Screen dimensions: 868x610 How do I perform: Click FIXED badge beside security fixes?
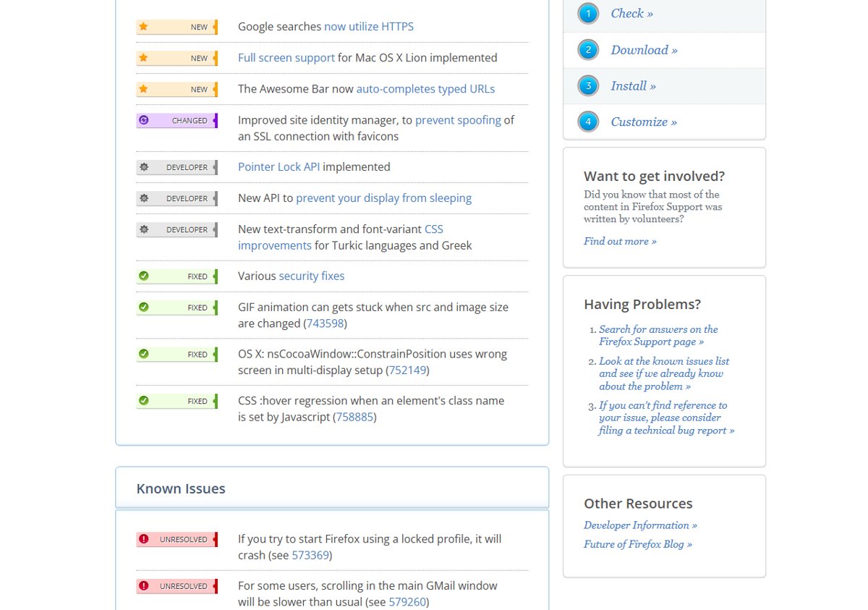tap(176, 276)
